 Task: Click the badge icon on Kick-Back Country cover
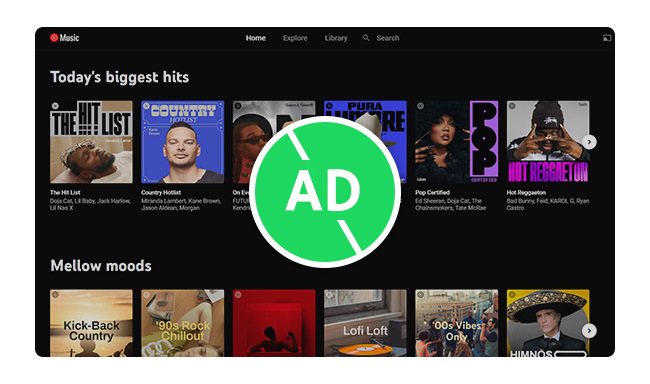(x=55, y=294)
